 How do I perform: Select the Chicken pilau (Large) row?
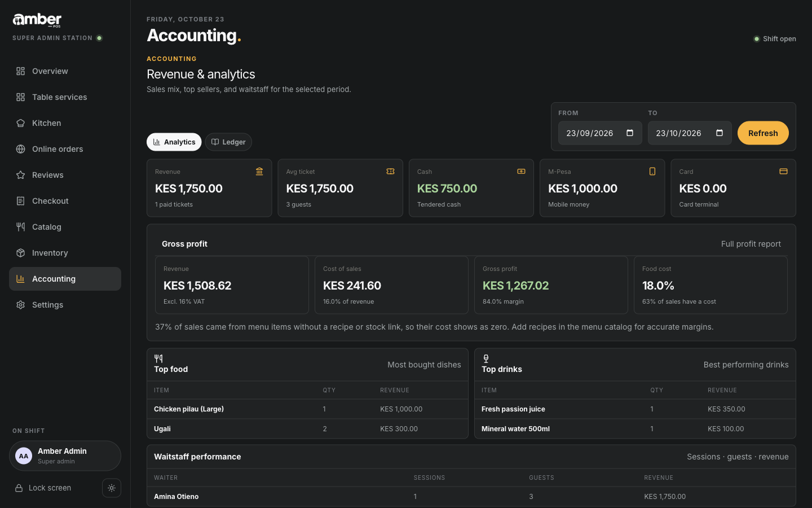tap(307, 409)
